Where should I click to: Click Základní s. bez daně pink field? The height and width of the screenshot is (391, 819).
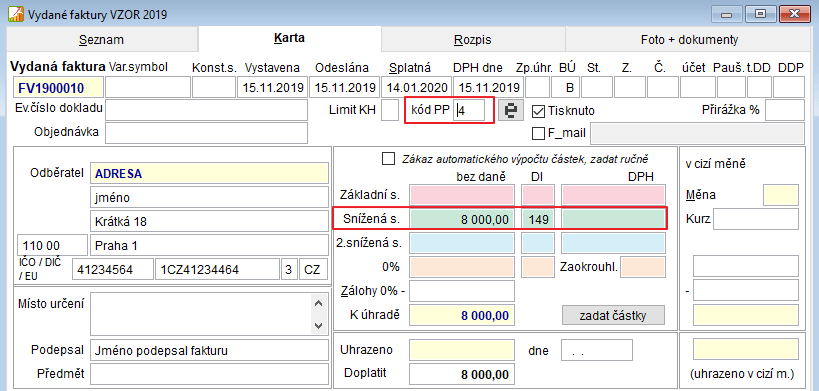[x=462, y=195]
